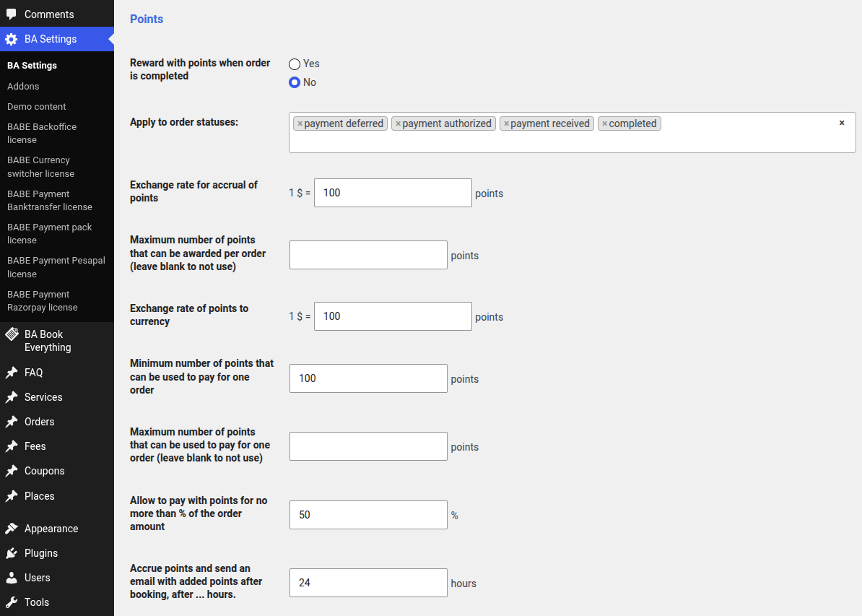Click the pin icon beside Coupons
The image size is (862, 616).
tap(11, 472)
